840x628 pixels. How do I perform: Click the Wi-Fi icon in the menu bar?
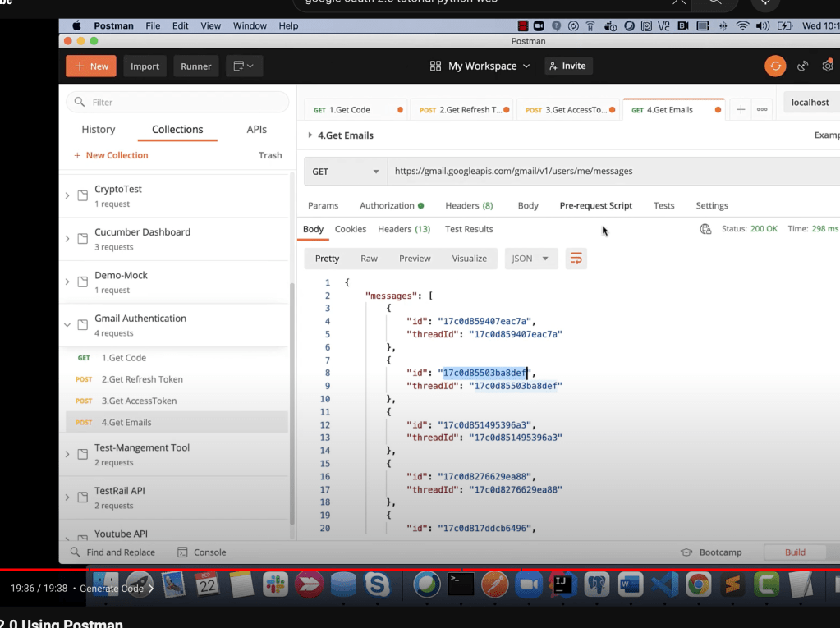click(x=742, y=25)
